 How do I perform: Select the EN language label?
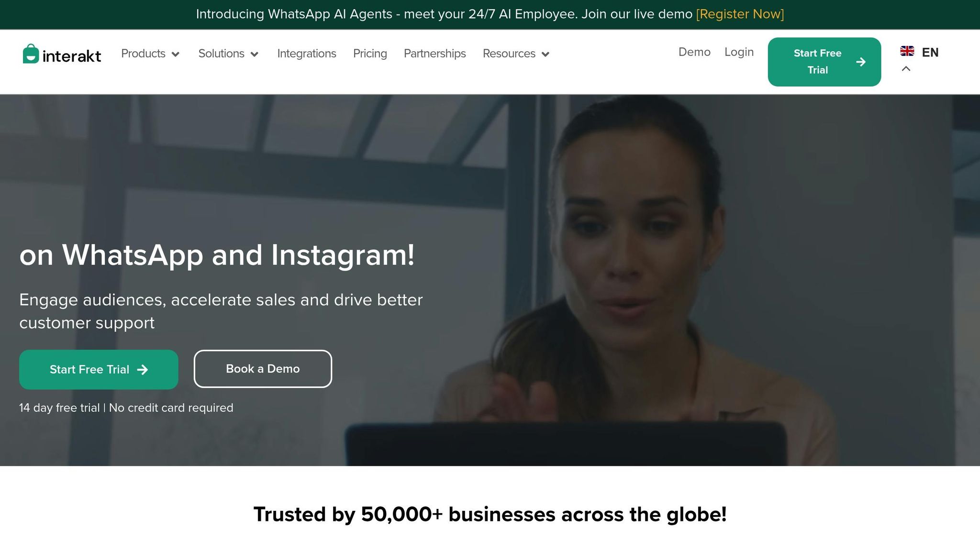coord(930,53)
